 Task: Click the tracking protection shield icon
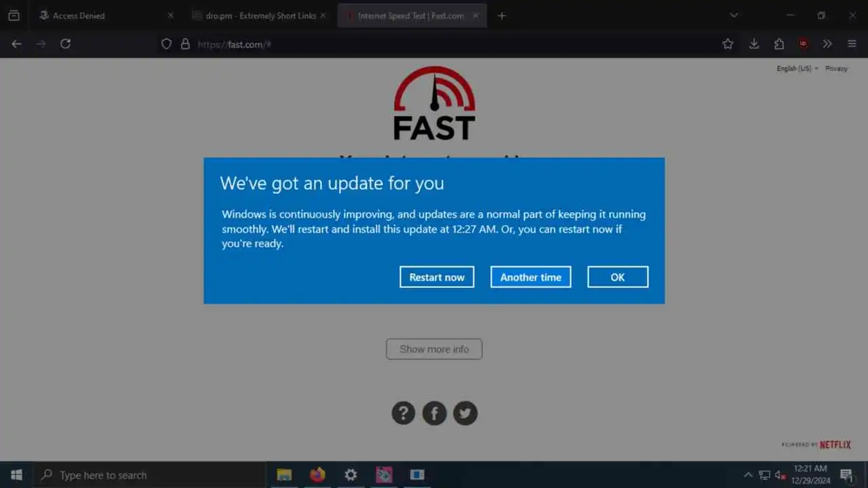point(166,44)
